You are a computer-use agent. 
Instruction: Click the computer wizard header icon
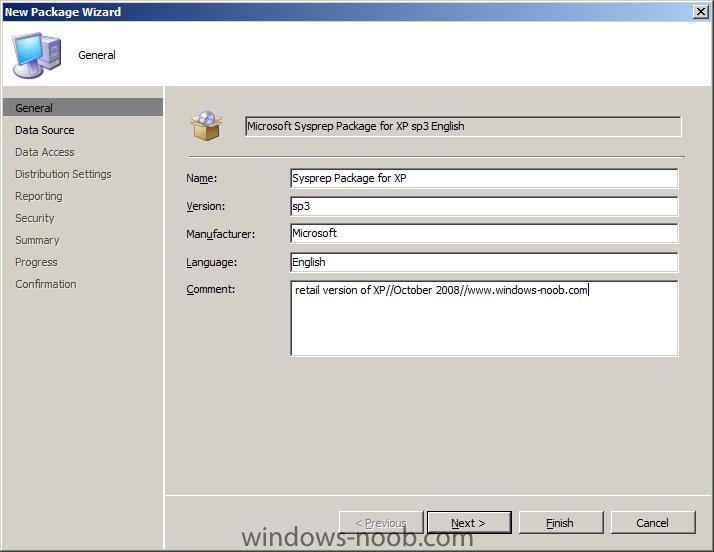(37, 55)
